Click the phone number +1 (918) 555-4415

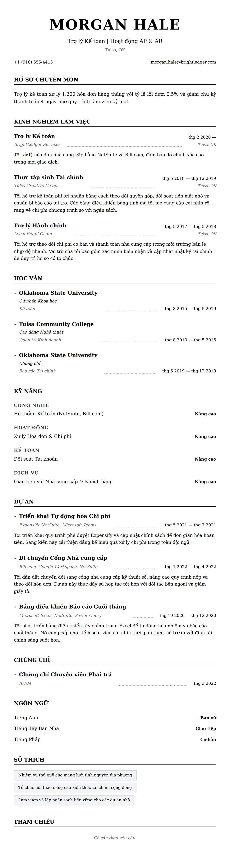33,62
